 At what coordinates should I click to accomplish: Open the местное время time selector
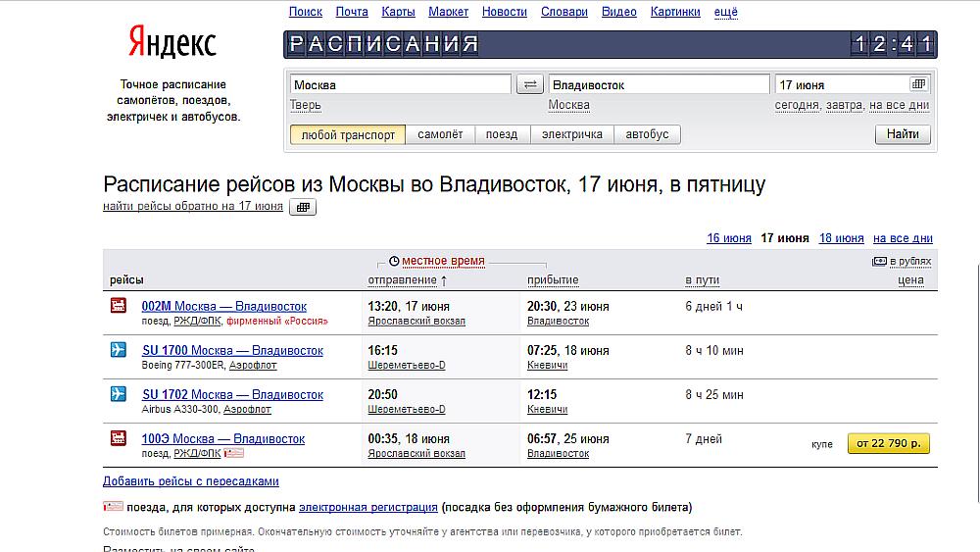[443, 261]
